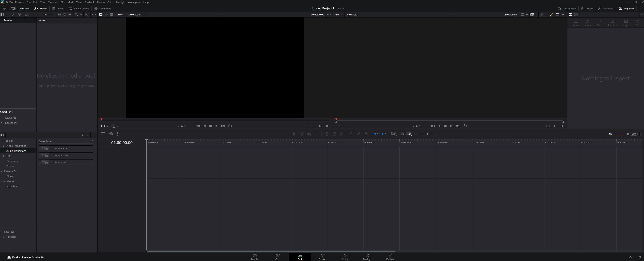Click the Quick Export button

566,8
